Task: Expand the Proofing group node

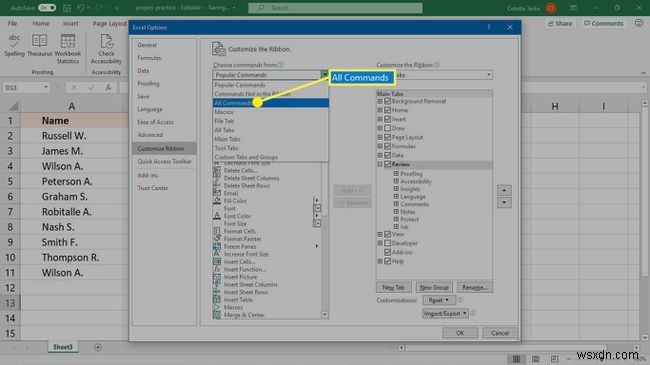Action: pyautogui.click(x=396, y=174)
